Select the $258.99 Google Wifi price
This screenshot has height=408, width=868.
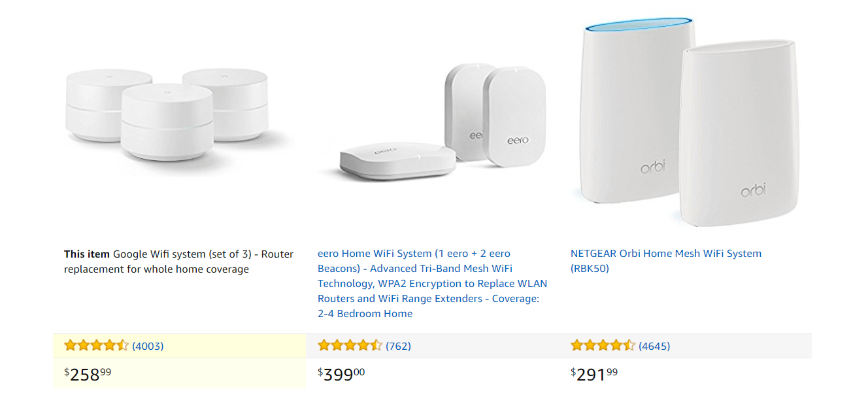(88, 374)
